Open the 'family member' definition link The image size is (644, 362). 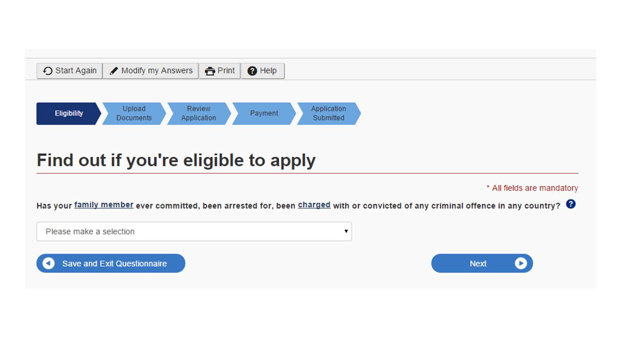click(104, 205)
